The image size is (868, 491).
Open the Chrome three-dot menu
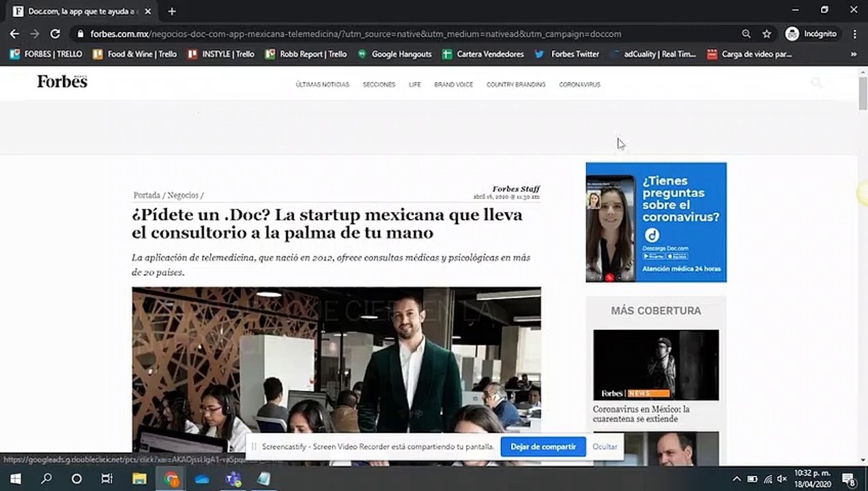point(855,33)
